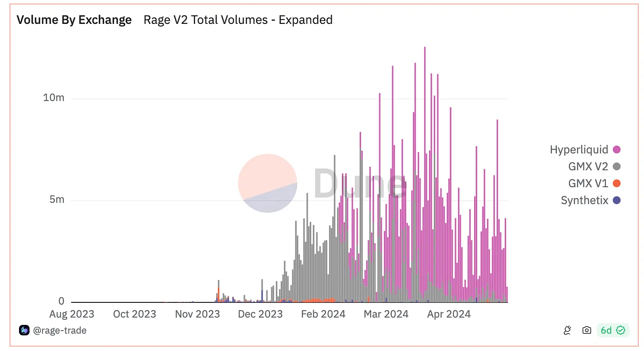Disable the Synthetix series via legend text
644x351 pixels.
pos(584,200)
